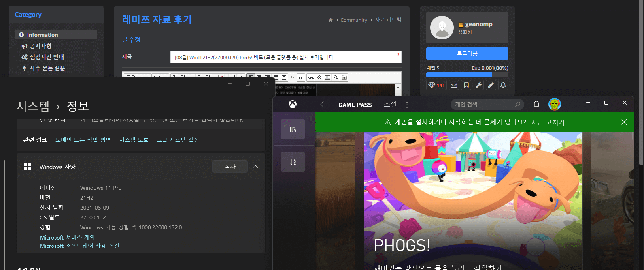644x270 pixels.
Task: Edit the post title 제목 field
Action: (x=286, y=57)
